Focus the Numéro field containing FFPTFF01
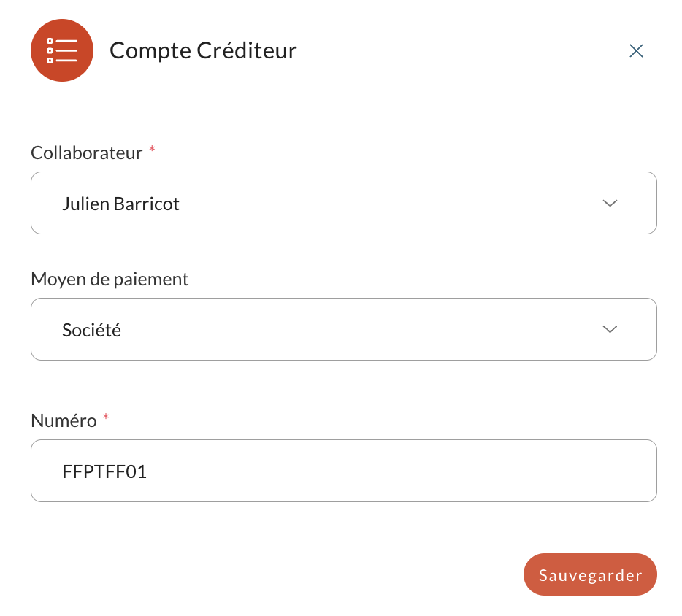 (344, 471)
